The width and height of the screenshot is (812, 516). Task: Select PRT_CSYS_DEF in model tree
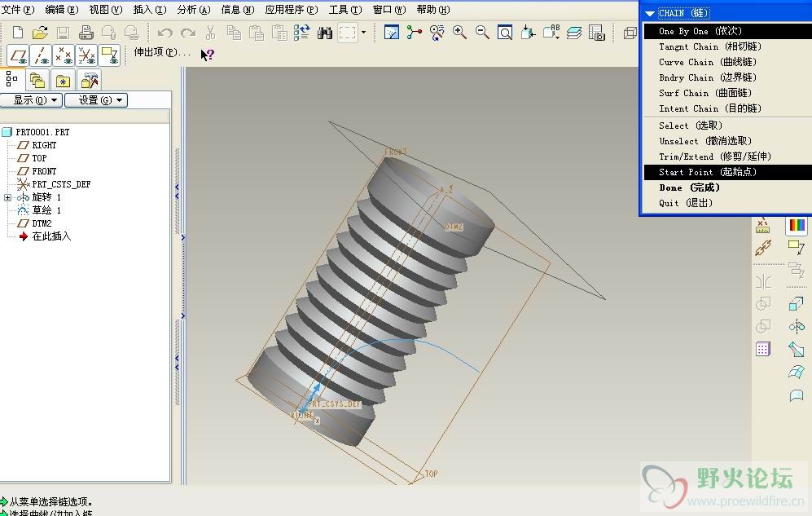(54, 184)
